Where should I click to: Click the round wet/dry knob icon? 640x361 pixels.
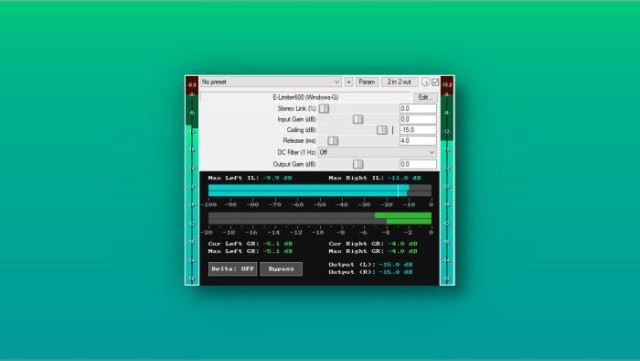[425, 82]
